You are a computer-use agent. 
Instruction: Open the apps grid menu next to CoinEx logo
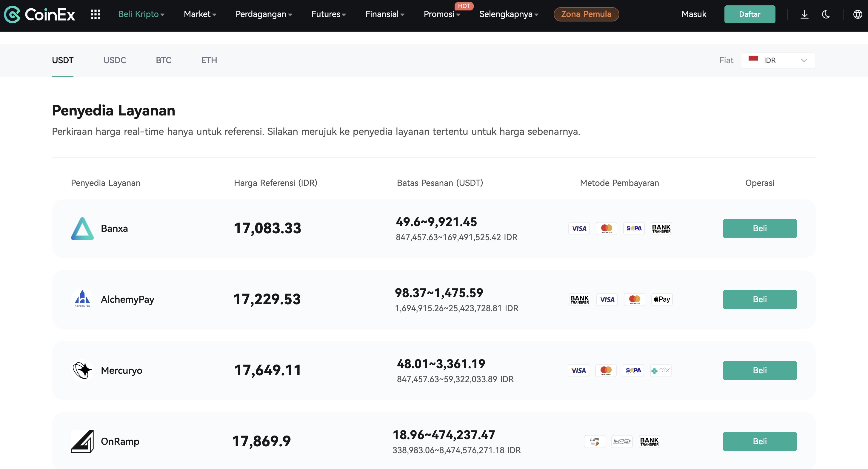click(x=95, y=14)
